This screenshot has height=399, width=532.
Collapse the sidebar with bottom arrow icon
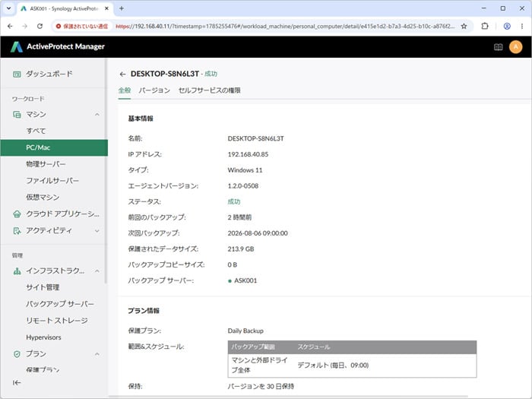click(17, 383)
